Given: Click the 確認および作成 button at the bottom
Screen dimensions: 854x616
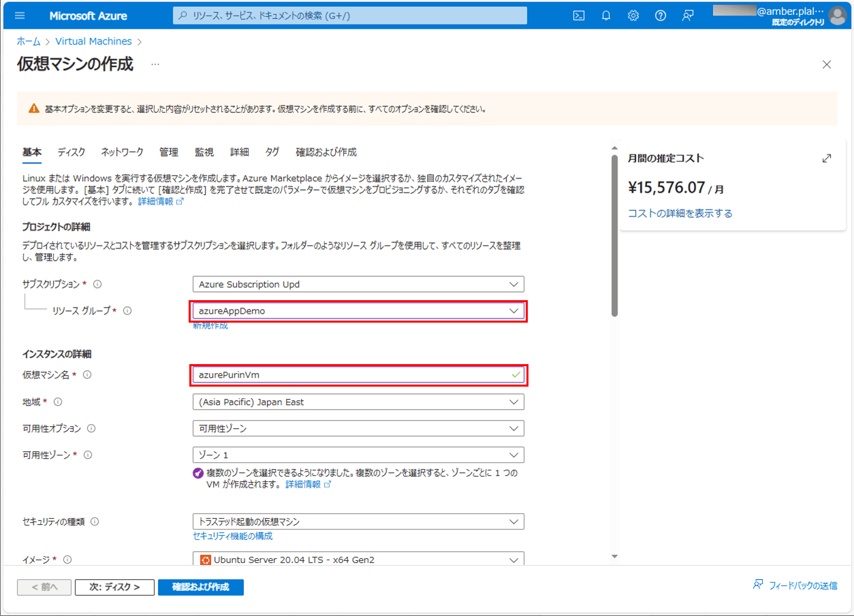Looking at the screenshot, I should (x=201, y=587).
